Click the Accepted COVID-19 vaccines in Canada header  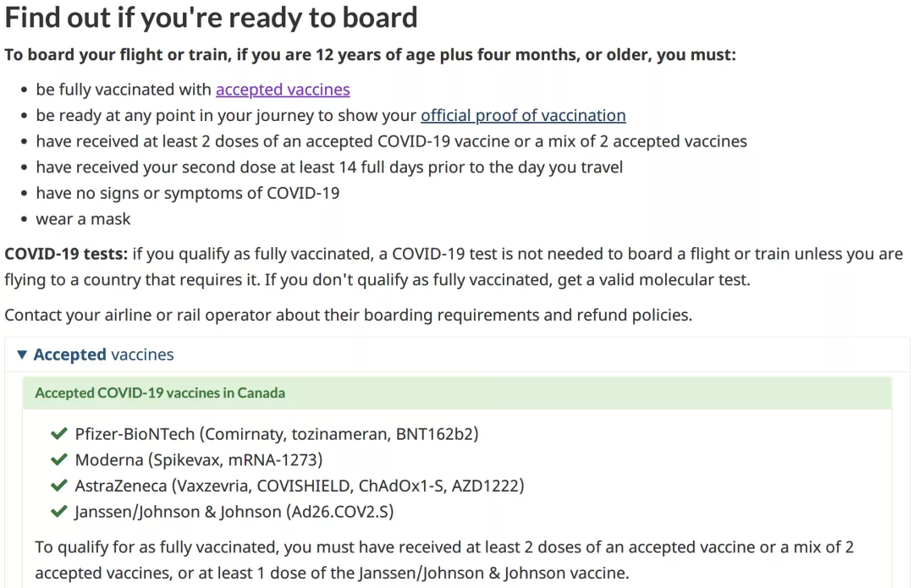tap(457, 393)
